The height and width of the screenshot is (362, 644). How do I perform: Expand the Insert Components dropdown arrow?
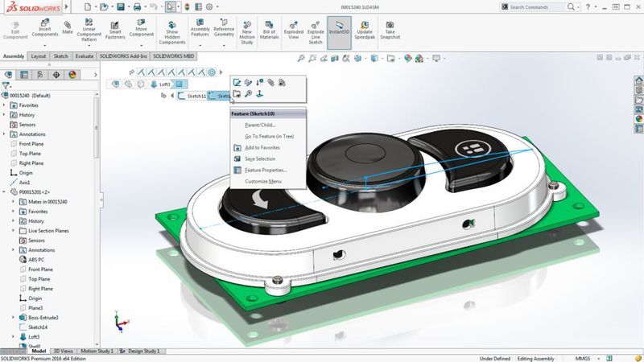[x=45, y=46]
